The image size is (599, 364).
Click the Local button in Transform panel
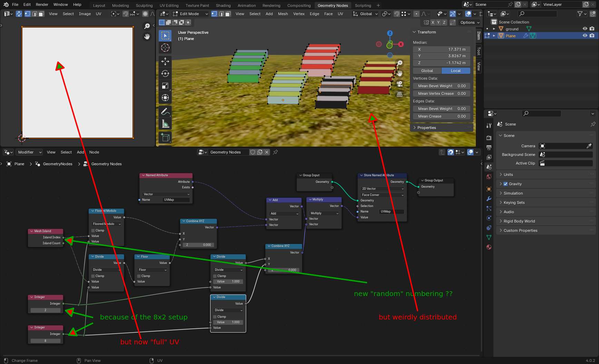(x=456, y=71)
